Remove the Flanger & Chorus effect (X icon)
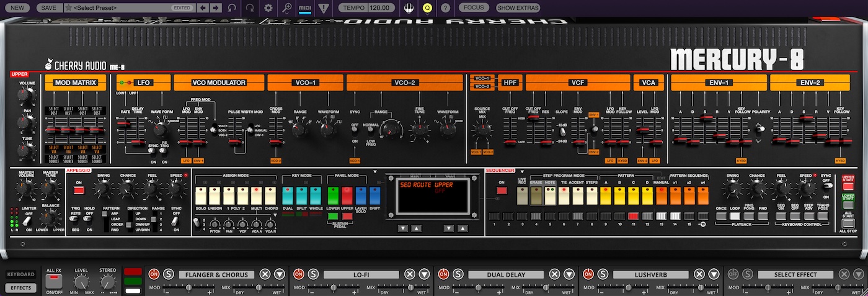Viewport: 868px width, 296px height. click(x=265, y=274)
